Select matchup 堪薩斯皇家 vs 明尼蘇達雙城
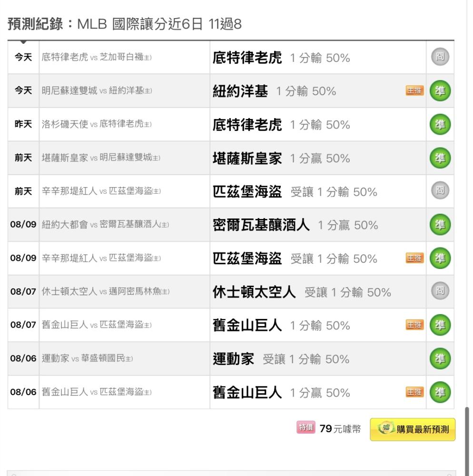 click(101, 158)
